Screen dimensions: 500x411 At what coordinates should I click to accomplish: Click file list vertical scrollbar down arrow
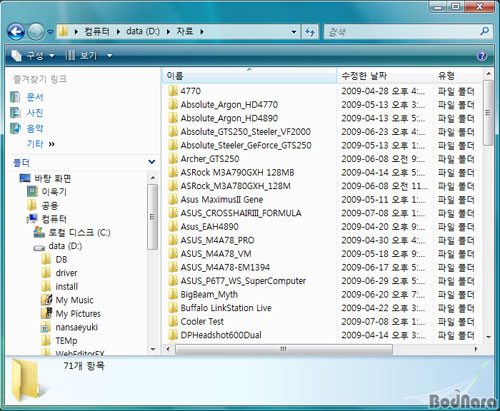pyautogui.click(x=488, y=337)
